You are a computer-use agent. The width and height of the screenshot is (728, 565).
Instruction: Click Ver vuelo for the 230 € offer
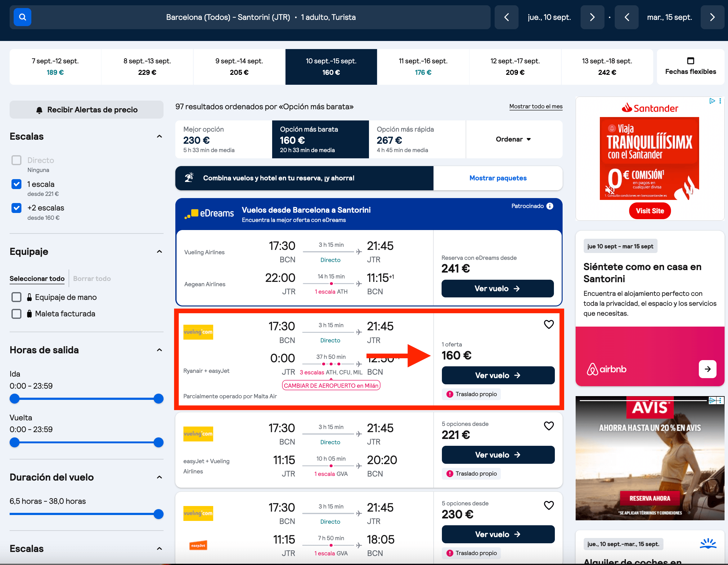pos(498,534)
